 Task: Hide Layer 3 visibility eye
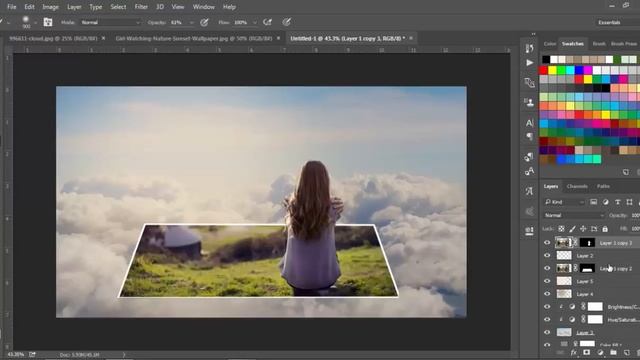[x=547, y=332]
